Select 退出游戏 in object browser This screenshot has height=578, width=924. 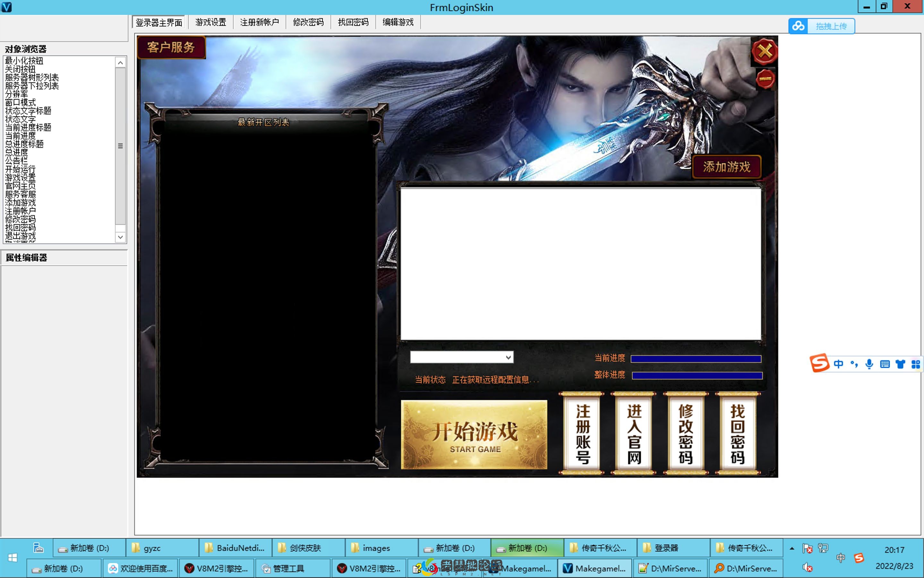pos(20,236)
